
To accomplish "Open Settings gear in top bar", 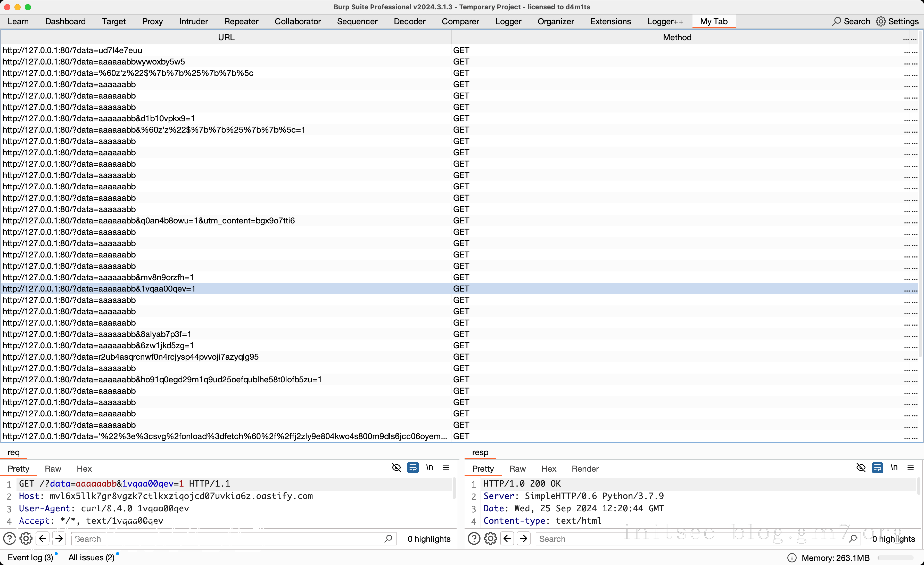I will (880, 21).
